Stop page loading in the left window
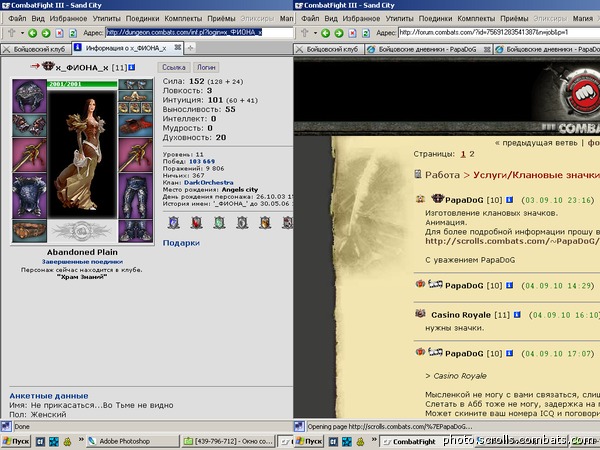This screenshot has width=600, height=450. [x=59, y=33]
